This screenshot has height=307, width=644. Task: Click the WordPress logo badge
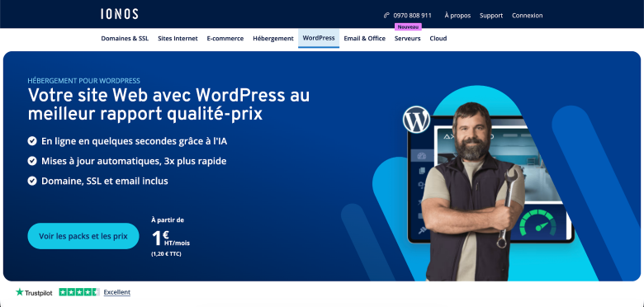(416, 120)
